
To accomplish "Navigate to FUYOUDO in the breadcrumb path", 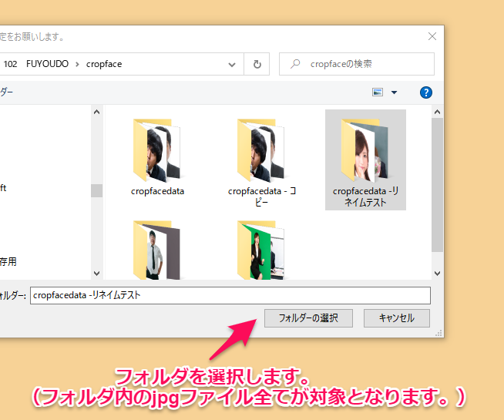I will (x=47, y=64).
